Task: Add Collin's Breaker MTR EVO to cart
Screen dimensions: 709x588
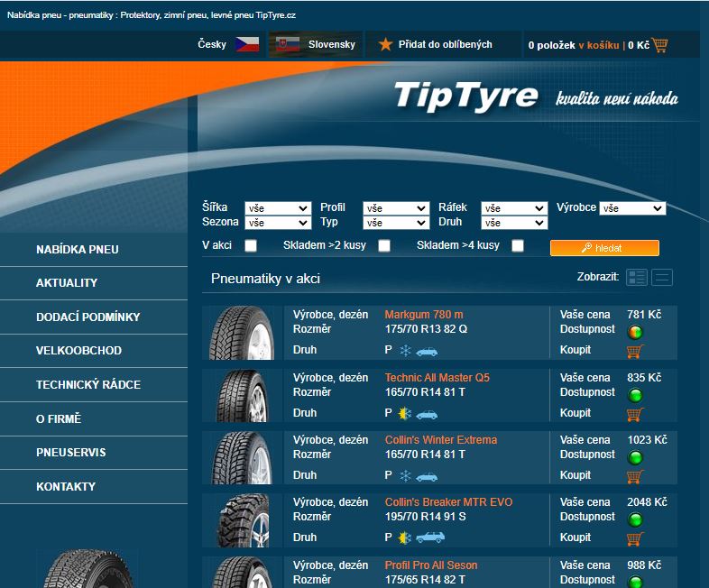Action: point(635,538)
